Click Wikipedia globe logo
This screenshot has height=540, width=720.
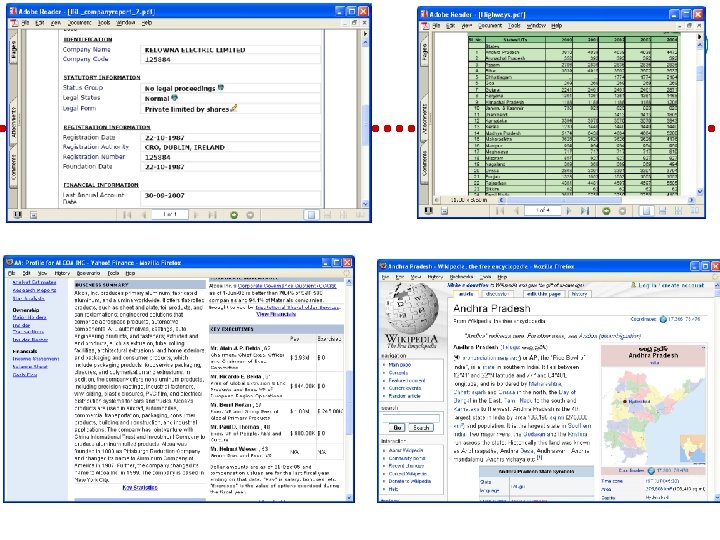tap(412, 309)
